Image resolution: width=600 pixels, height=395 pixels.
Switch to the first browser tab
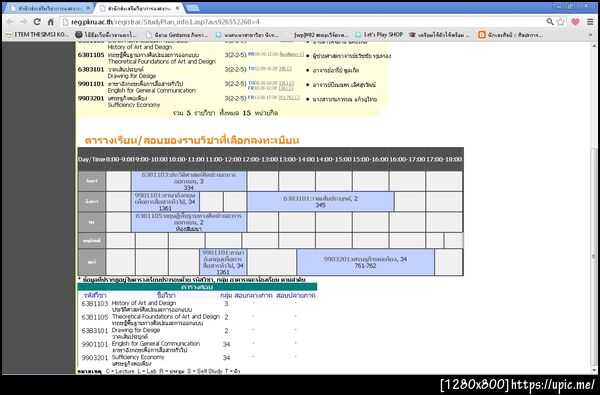click(49, 8)
